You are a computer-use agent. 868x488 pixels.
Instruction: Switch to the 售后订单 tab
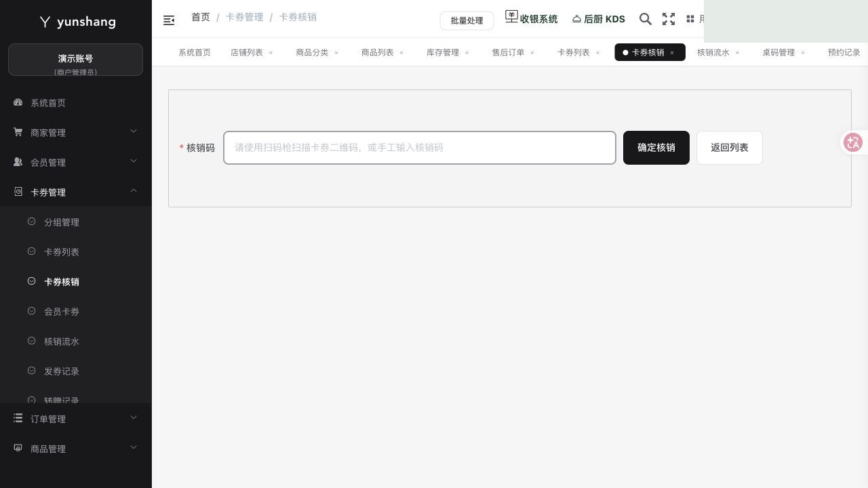[x=509, y=52]
